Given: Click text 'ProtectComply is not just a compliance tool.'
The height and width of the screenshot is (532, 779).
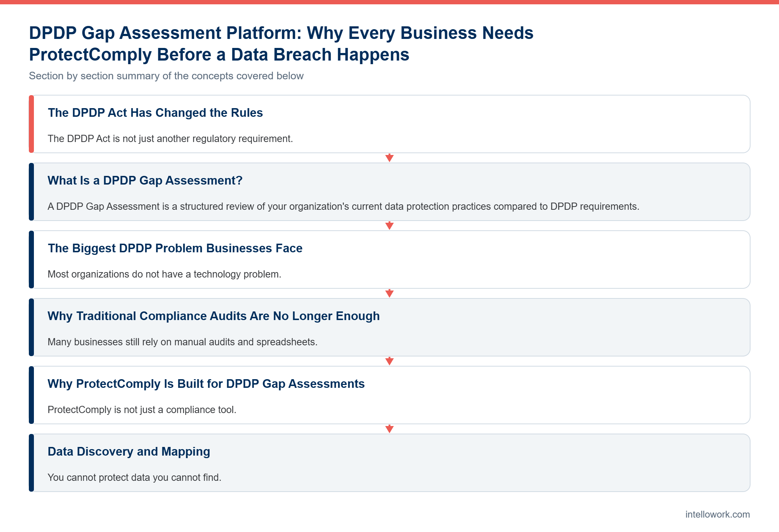Looking at the screenshot, I should (x=142, y=410).
